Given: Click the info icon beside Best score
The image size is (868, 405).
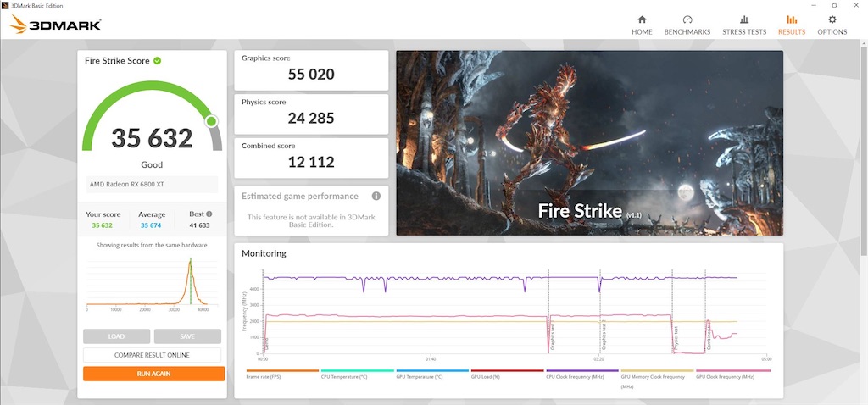Looking at the screenshot, I should click(209, 214).
